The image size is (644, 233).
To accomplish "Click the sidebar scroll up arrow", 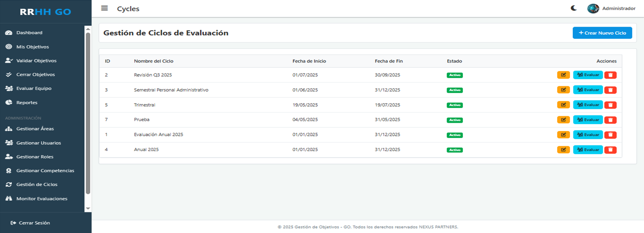I will [88, 29].
